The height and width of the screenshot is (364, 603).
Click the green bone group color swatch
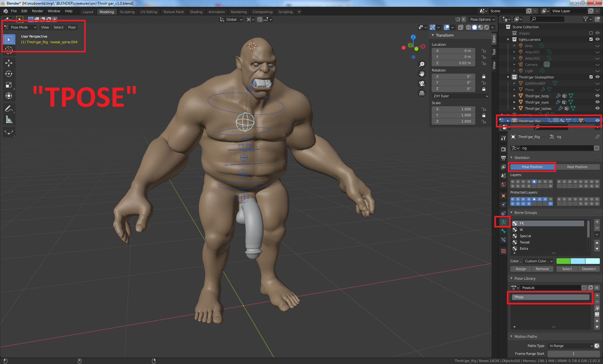click(x=563, y=261)
